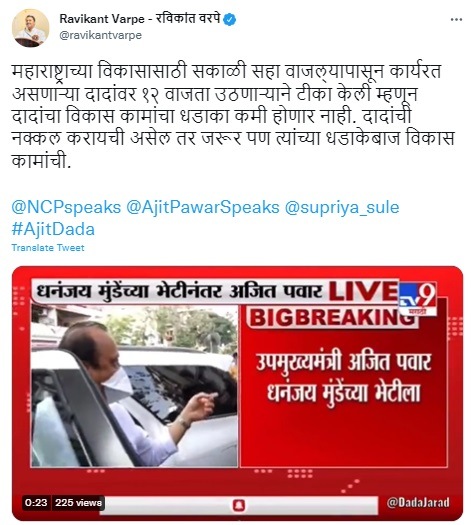Open the @supriya_sule mention
The image size is (473, 525).
click(x=342, y=208)
